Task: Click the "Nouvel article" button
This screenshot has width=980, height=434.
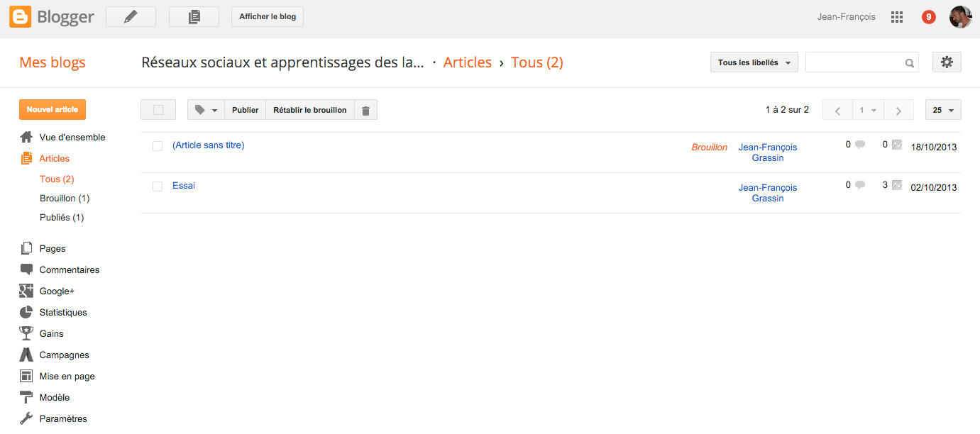Action: tap(53, 110)
